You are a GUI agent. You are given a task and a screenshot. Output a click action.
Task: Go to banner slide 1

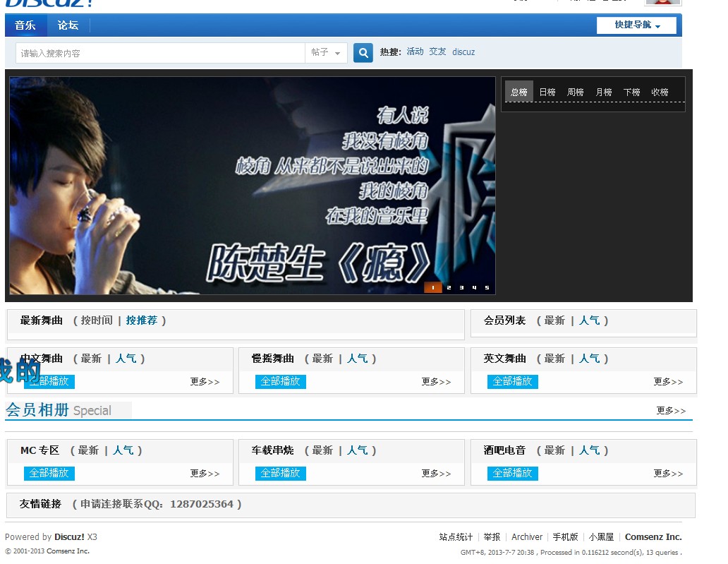pos(432,287)
